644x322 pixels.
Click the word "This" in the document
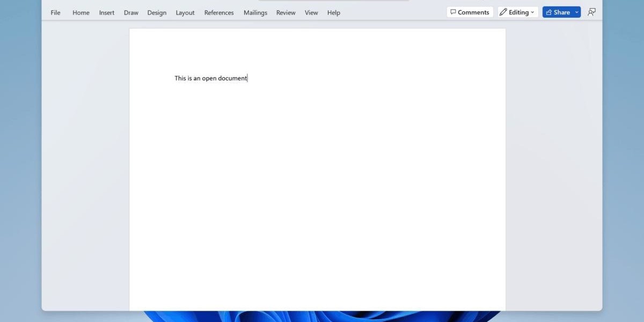tap(180, 78)
